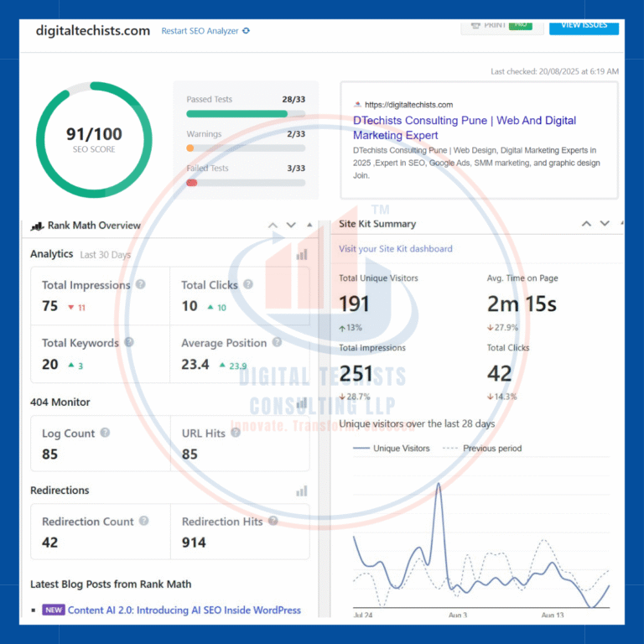
Task: Click the NEW badge on blog post
Action: click(54, 610)
